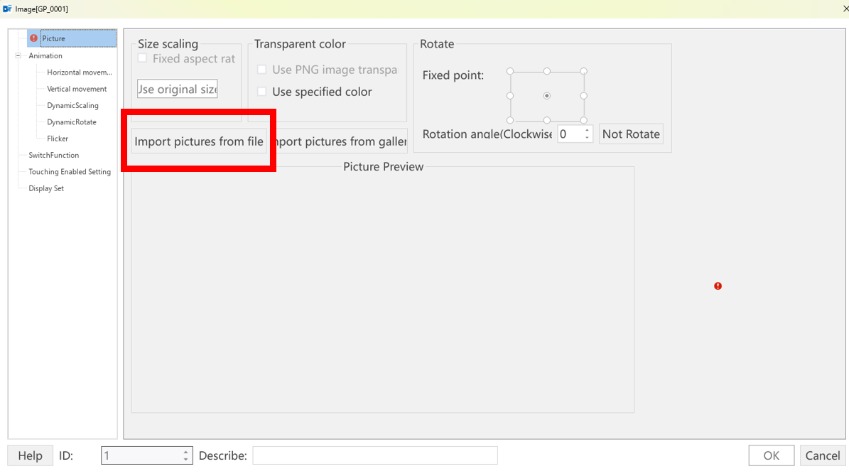Open Display Set page
The width and height of the screenshot is (849, 474).
[x=46, y=189]
